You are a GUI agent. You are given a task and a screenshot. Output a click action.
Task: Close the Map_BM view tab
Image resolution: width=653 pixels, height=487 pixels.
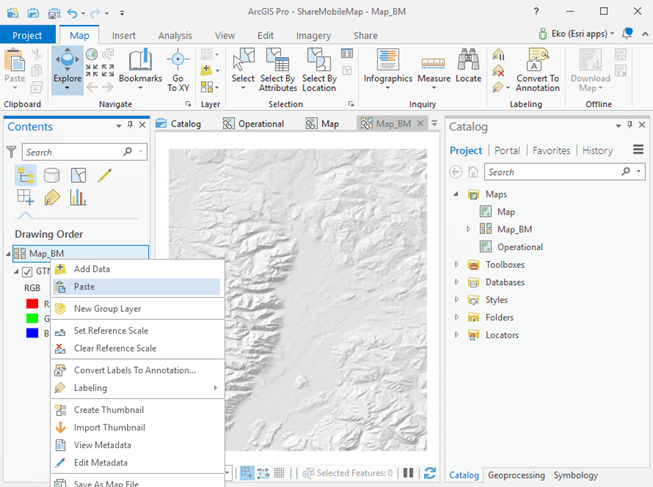pyautogui.click(x=420, y=123)
